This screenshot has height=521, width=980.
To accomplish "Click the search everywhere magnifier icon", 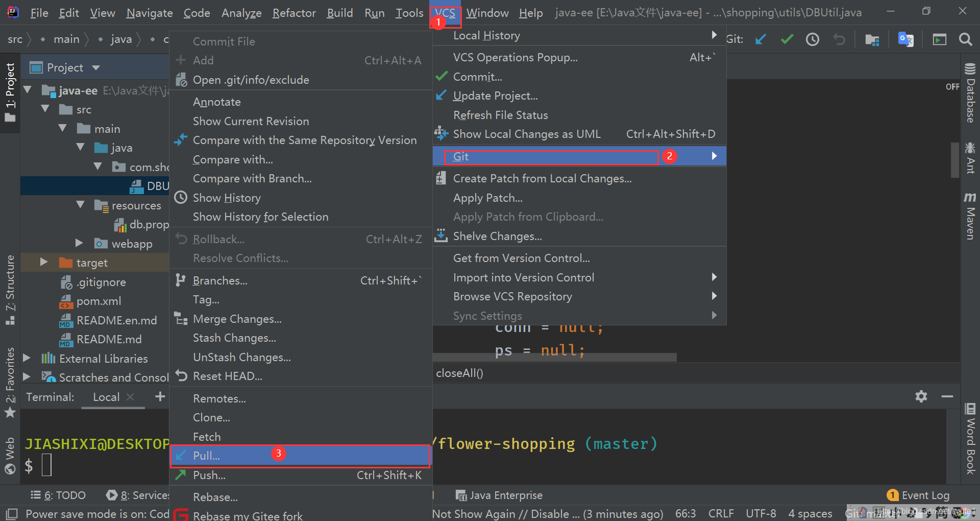I will [965, 39].
